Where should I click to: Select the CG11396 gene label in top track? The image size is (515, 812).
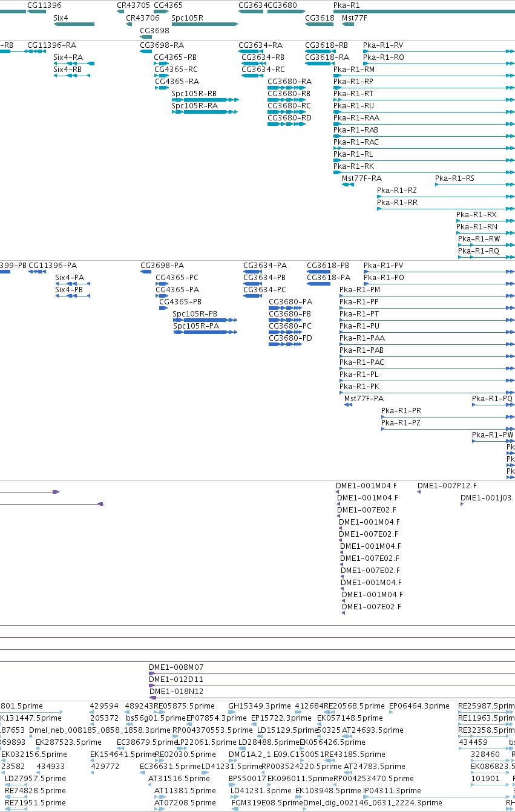pos(44,5)
